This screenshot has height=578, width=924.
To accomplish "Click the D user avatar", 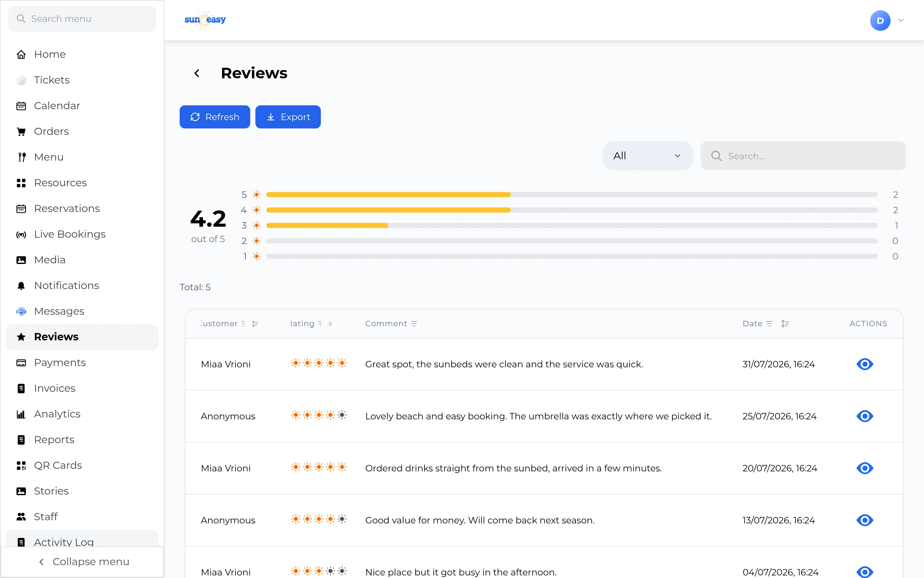I will coord(880,20).
